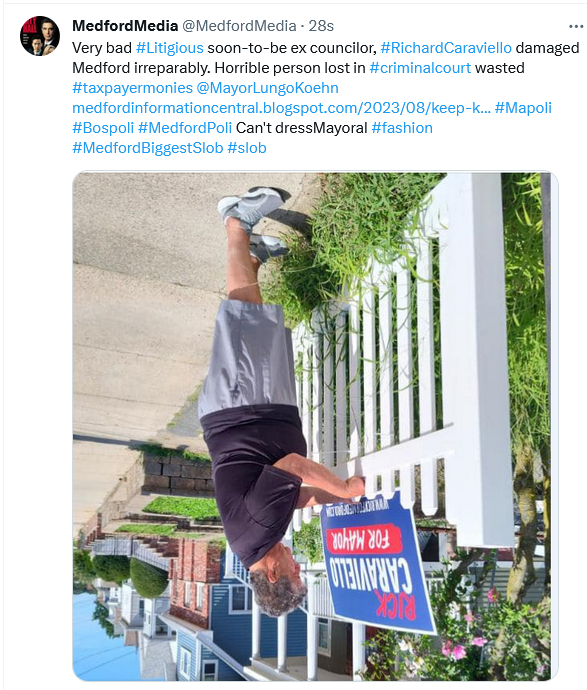Click the MedfordMedia display name
The image size is (587, 690).
tap(125, 26)
